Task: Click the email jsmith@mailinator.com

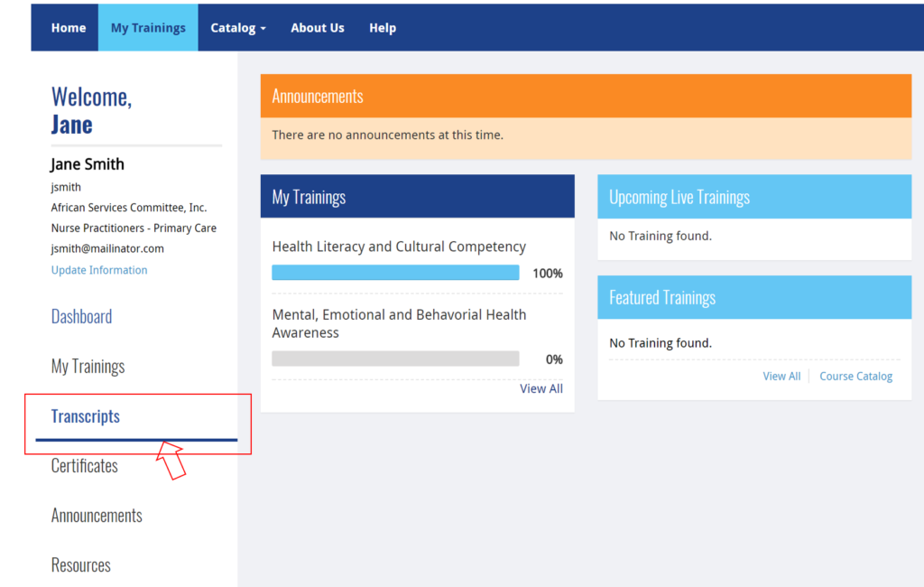Action: click(x=107, y=248)
